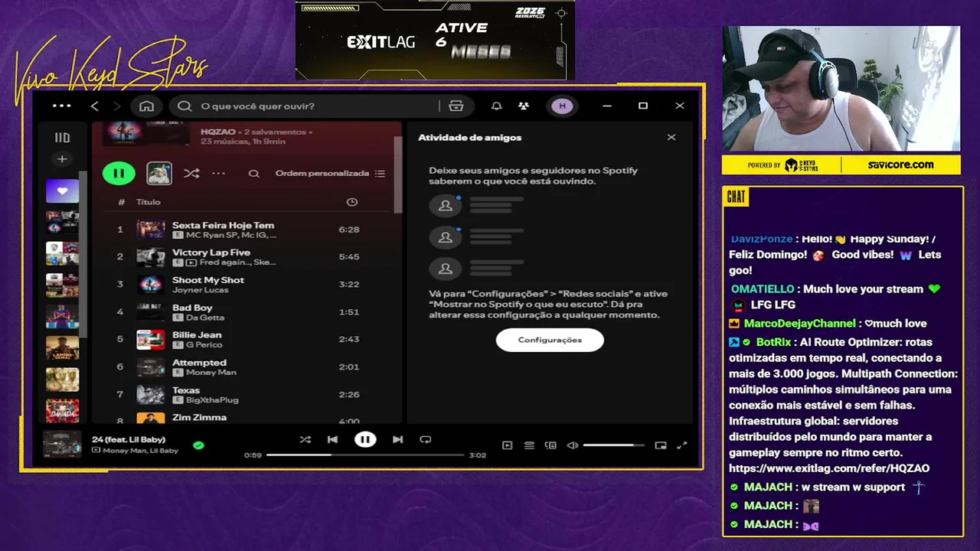The width and height of the screenshot is (980, 551).
Task: Create playlist with the plus button
Action: click(62, 159)
